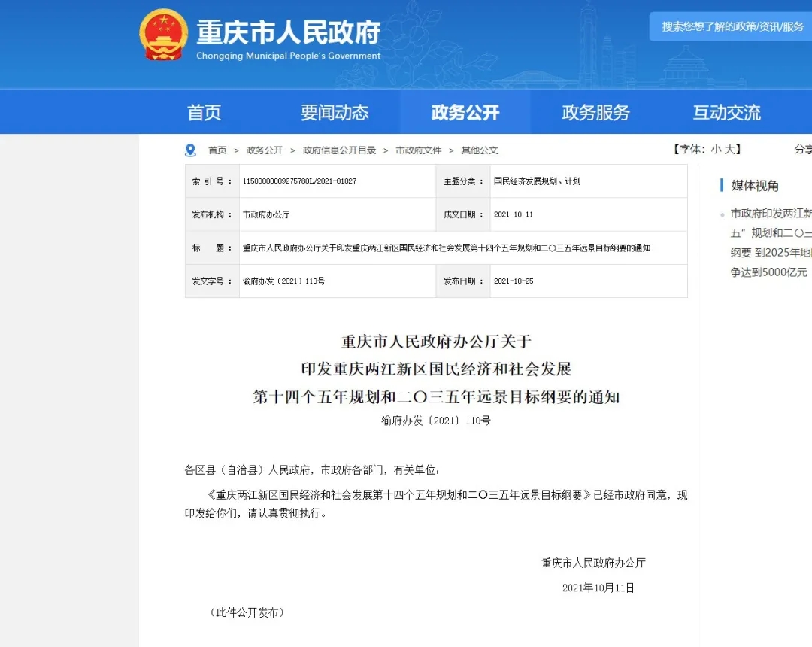Set font size to 大
This screenshot has width=812, height=647.
coord(729,150)
